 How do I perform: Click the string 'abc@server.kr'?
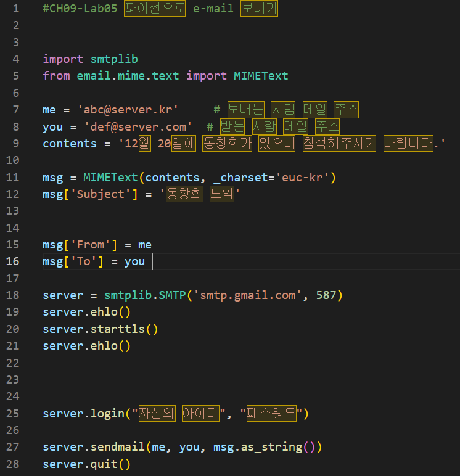pyautogui.click(x=128, y=110)
